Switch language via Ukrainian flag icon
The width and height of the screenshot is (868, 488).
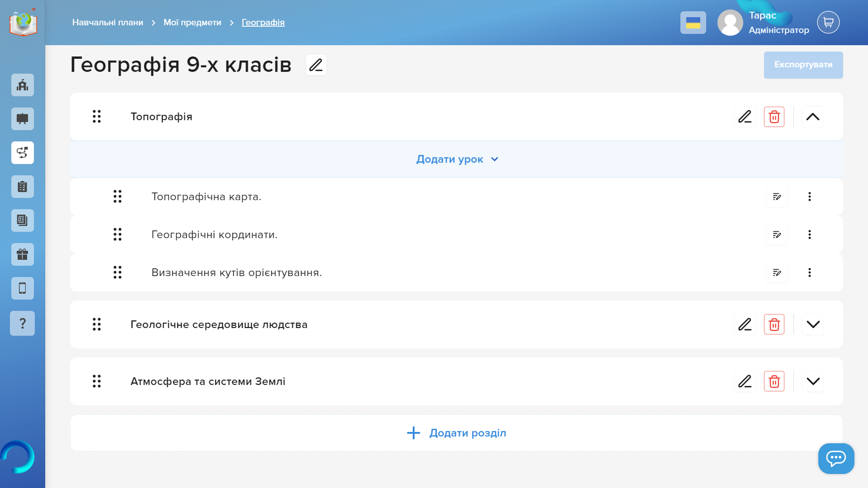point(693,23)
